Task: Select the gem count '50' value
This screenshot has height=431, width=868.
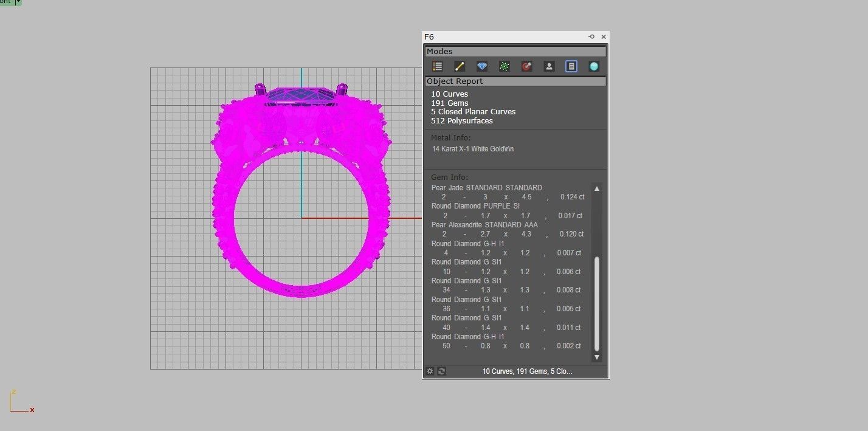Action: pos(446,346)
